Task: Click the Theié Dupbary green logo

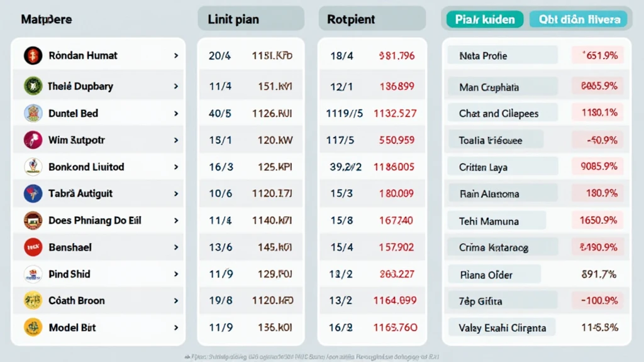Action: point(33,85)
